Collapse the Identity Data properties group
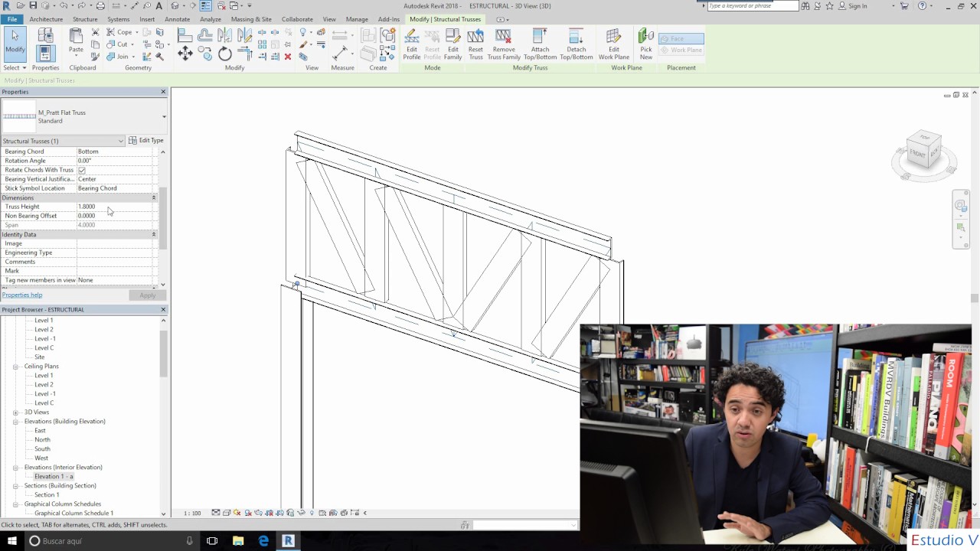Screen dimensions: 980x551 click(154, 234)
